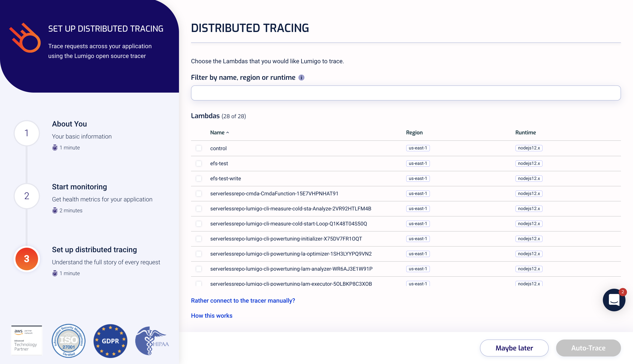This screenshot has height=364, width=633.
Task: Click the filter info icon
Action: click(x=301, y=78)
